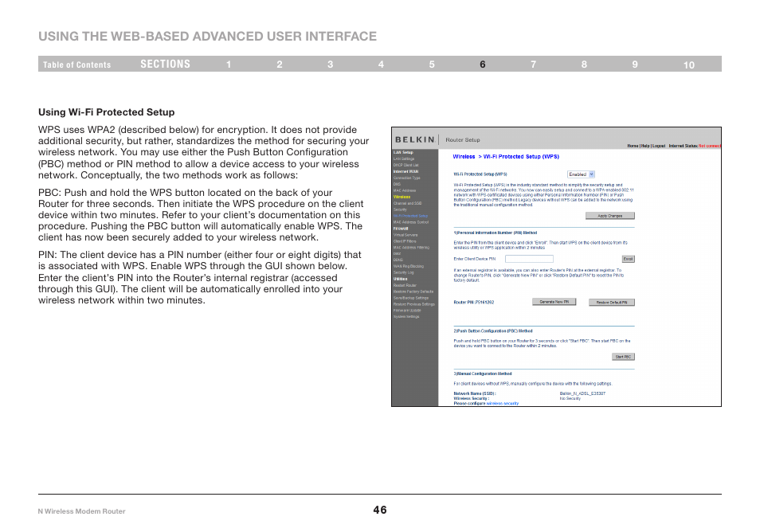Go to section 10 in the section bar
760x532 pixels.
[689, 65]
